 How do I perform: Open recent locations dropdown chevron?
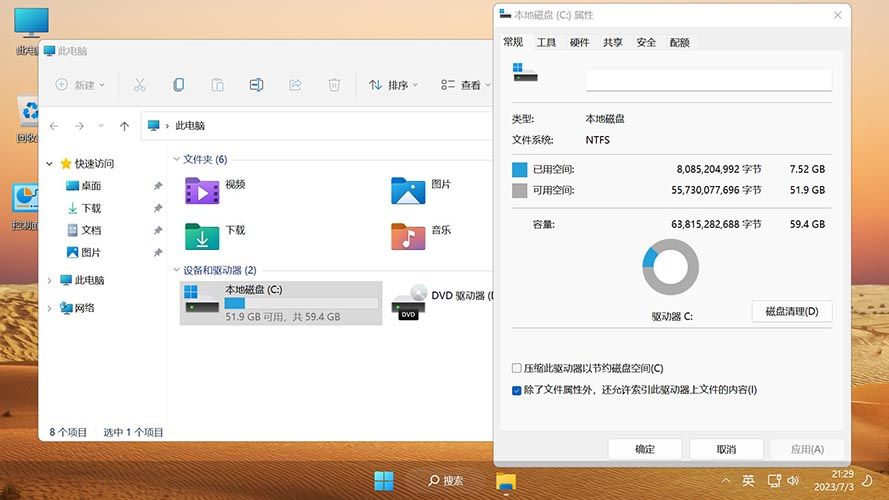click(x=101, y=126)
